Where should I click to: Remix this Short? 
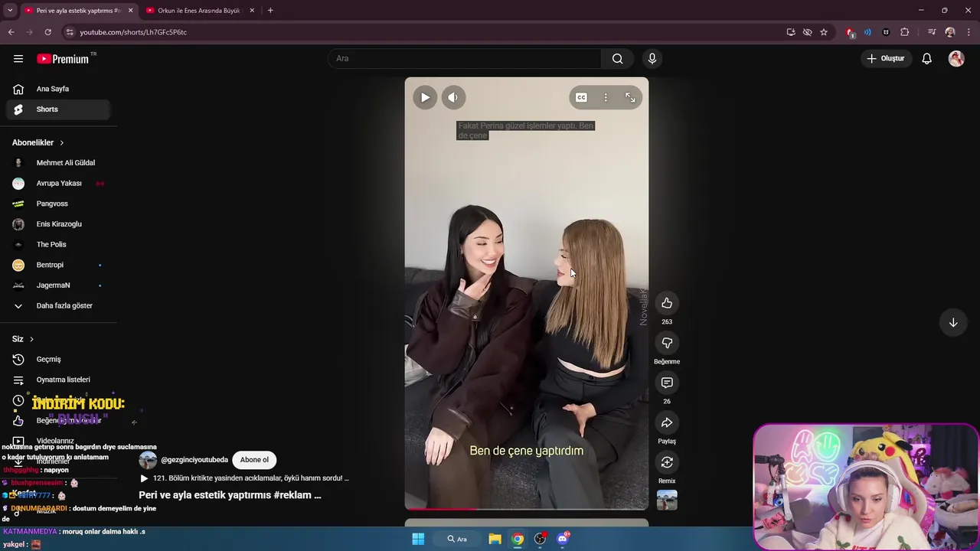(667, 462)
